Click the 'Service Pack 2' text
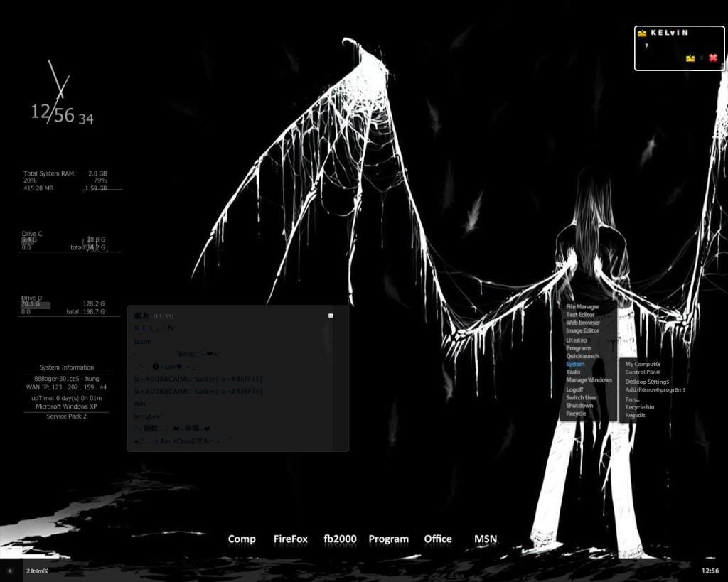The image size is (728, 582). coord(66,416)
